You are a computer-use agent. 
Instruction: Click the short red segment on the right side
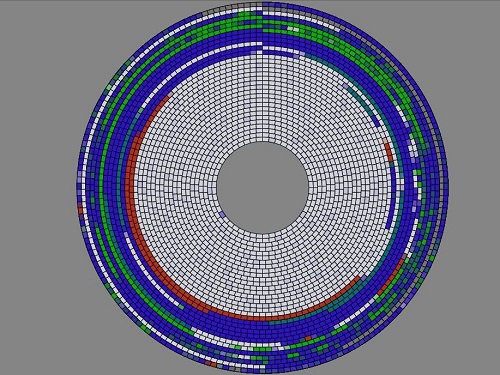[x=389, y=153]
